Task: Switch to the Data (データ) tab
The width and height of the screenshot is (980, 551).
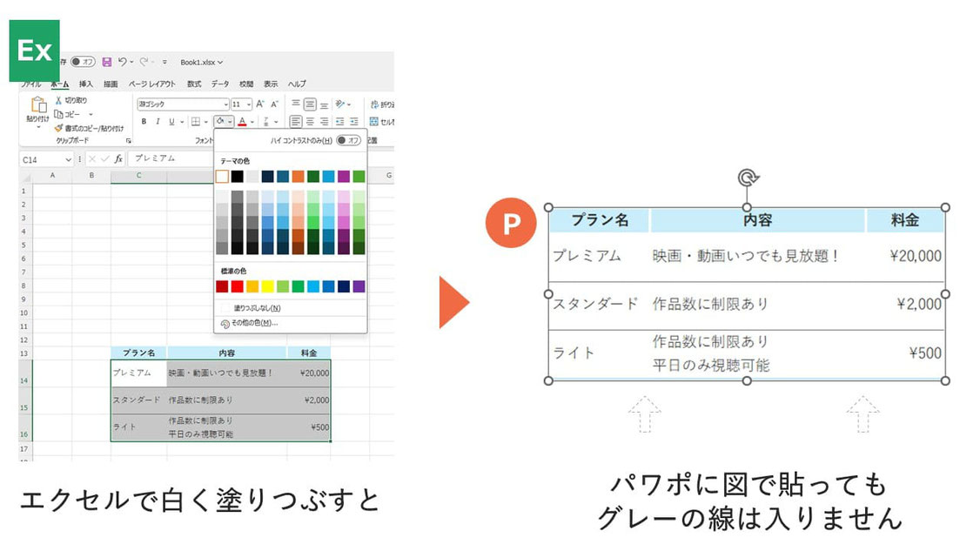Action: tap(220, 84)
